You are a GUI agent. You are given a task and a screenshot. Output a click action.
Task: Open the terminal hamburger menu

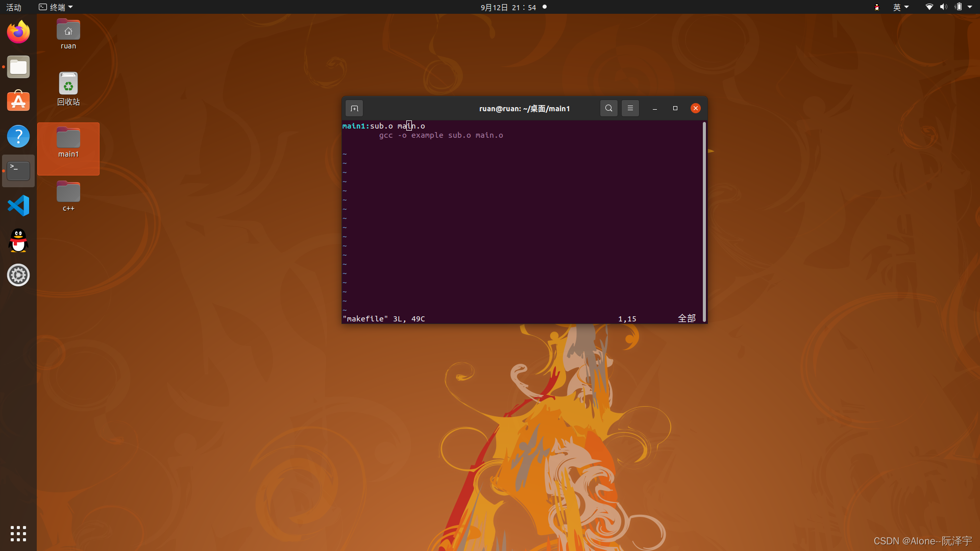(630, 108)
